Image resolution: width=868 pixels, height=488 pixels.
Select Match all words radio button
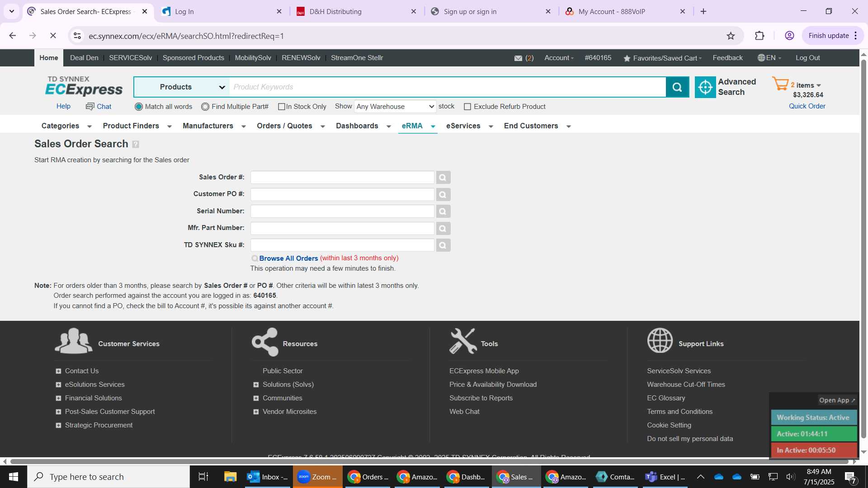(x=139, y=107)
